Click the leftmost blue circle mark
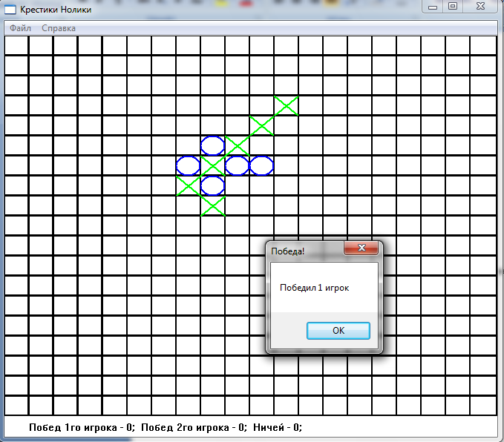Image resolution: width=504 pixels, height=442 pixels. click(x=188, y=166)
